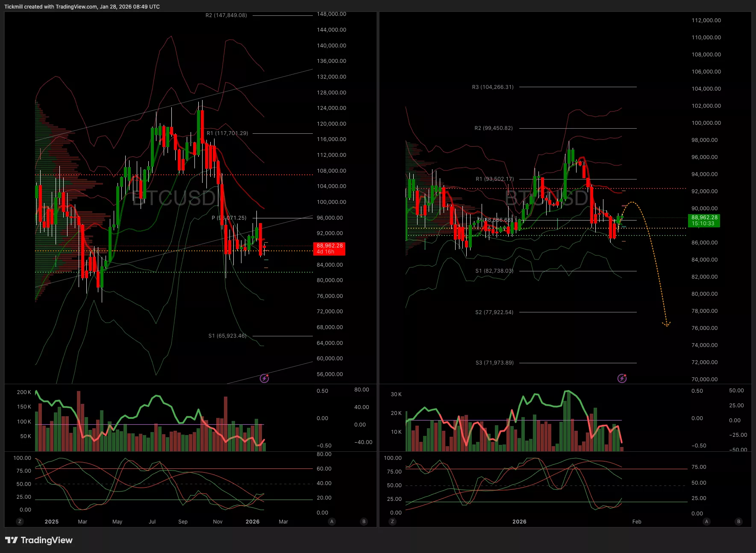The height and width of the screenshot is (553, 756).
Task: Click the Feb label on time axis
Action: click(x=637, y=521)
